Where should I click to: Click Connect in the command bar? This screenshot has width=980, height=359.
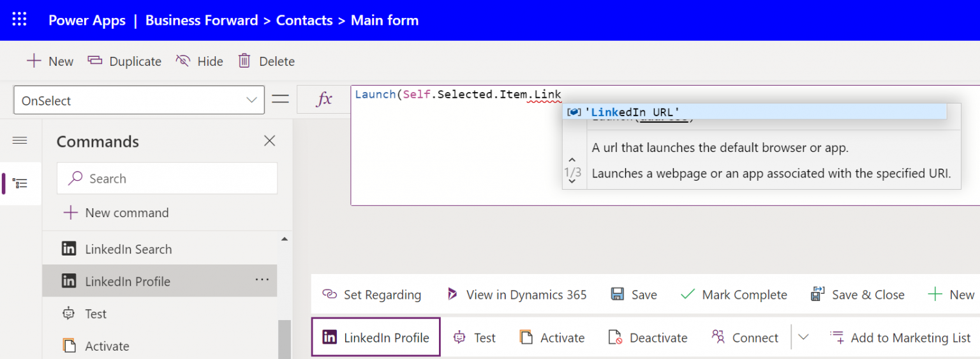745,337
